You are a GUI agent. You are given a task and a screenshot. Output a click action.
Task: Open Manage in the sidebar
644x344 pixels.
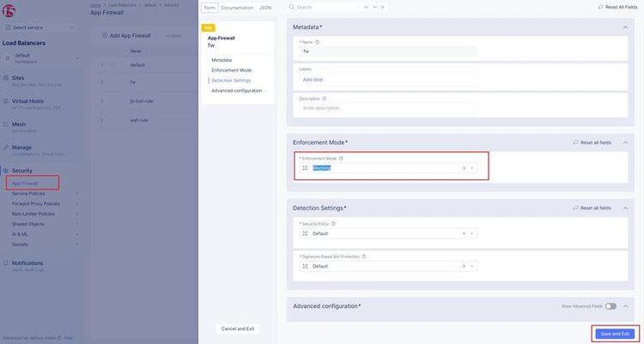[21, 148]
